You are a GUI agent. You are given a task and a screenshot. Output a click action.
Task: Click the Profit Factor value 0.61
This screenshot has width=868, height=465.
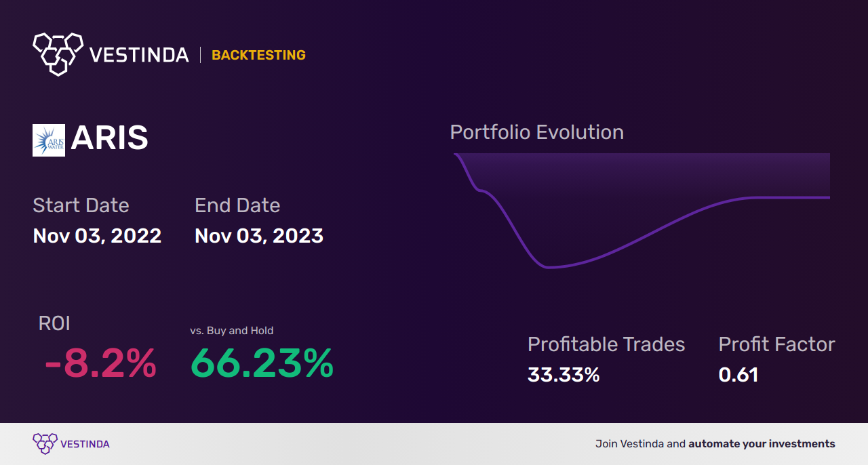click(738, 375)
